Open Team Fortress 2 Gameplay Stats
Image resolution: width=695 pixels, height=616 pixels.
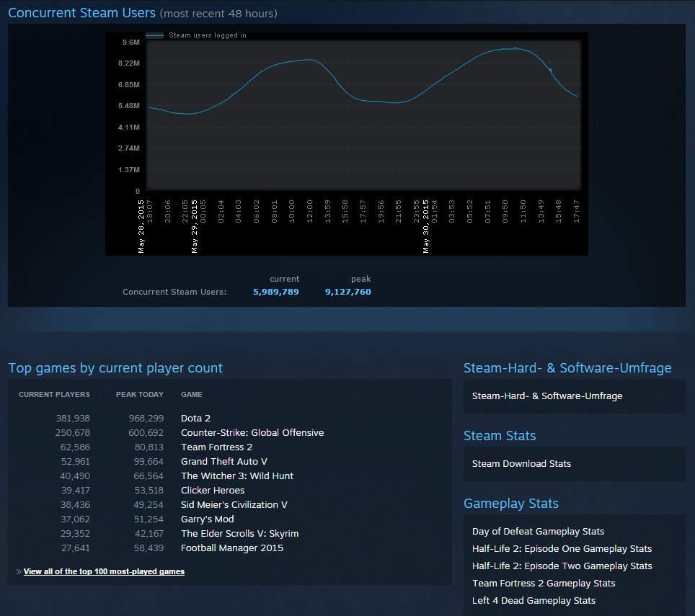tap(544, 584)
